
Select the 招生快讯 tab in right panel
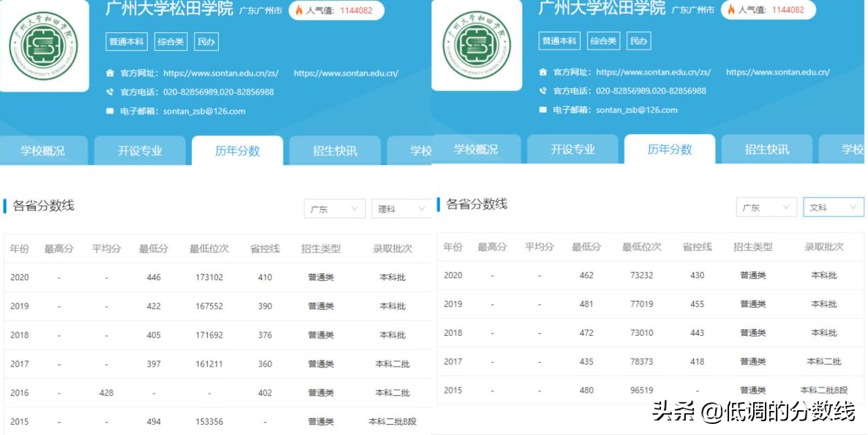(766, 150)
